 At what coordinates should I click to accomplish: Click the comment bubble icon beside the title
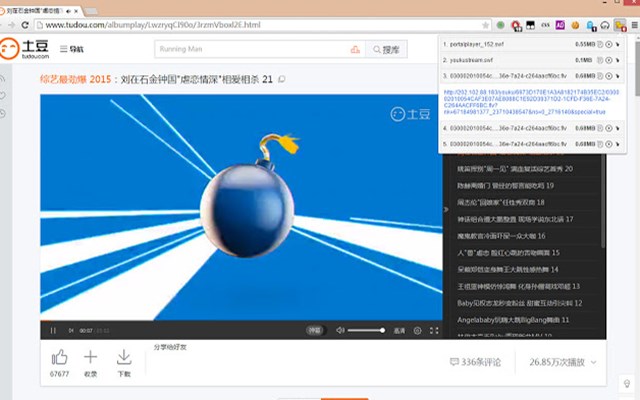pos(281,79)
